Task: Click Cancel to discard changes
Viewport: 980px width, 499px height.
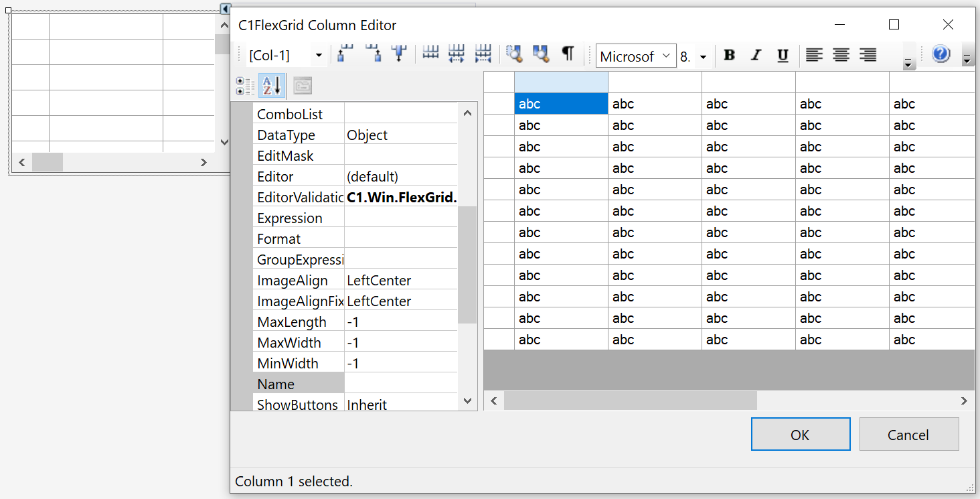Action: [909, 435]
